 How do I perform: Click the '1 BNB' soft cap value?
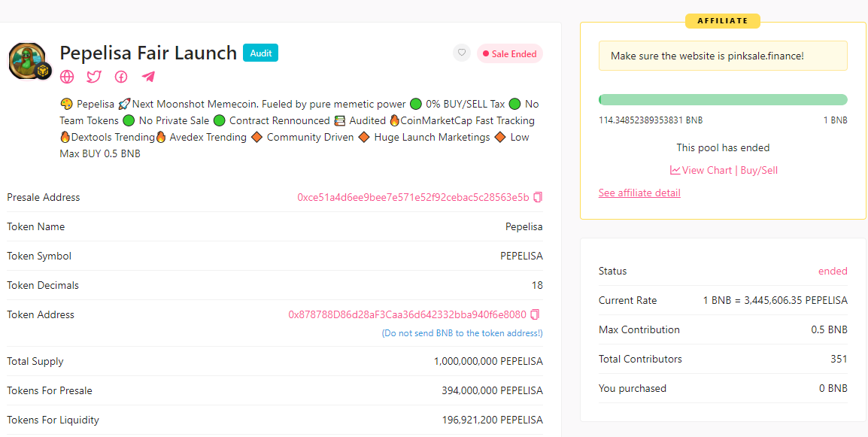(x=835, y=120)
